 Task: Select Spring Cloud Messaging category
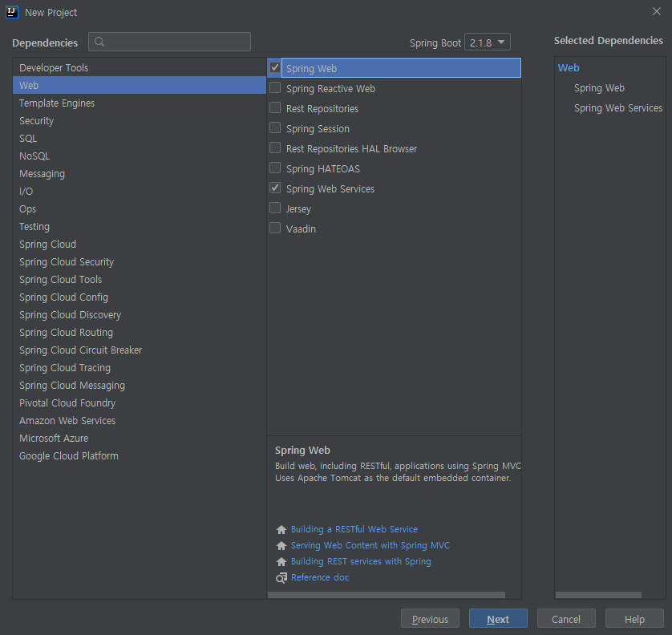[x=140, y=385]
